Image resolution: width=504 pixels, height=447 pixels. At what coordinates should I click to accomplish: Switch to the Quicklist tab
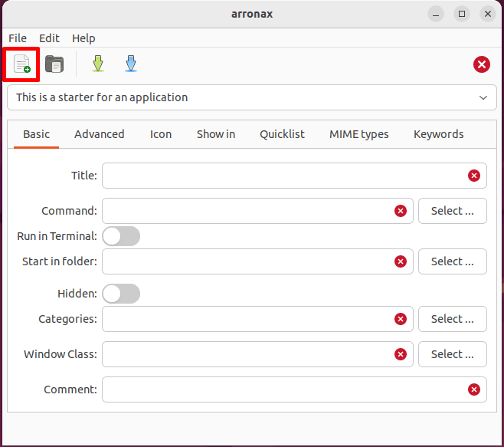282,134
